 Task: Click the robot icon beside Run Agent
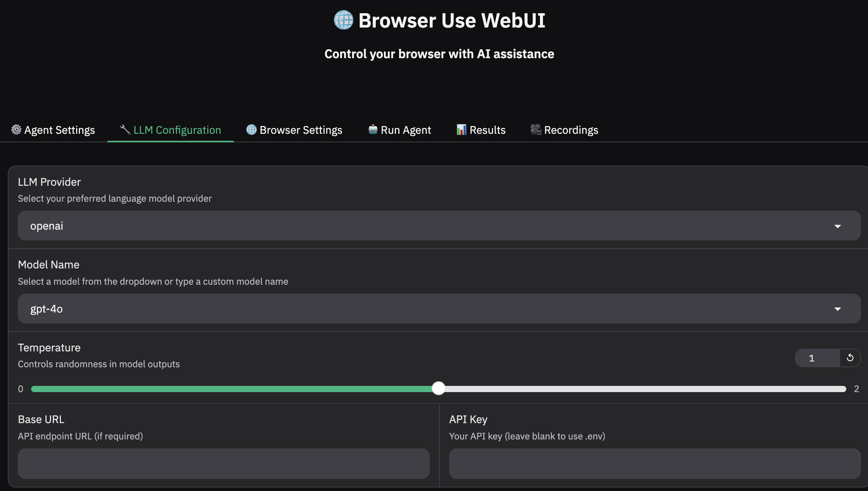(373, 130)
